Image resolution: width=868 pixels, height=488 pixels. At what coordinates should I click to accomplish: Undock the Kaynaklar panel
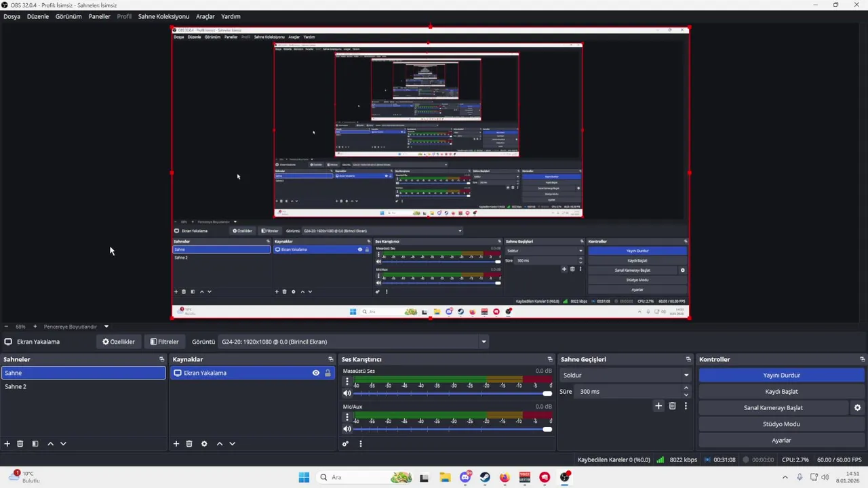[x=331, y=359]
